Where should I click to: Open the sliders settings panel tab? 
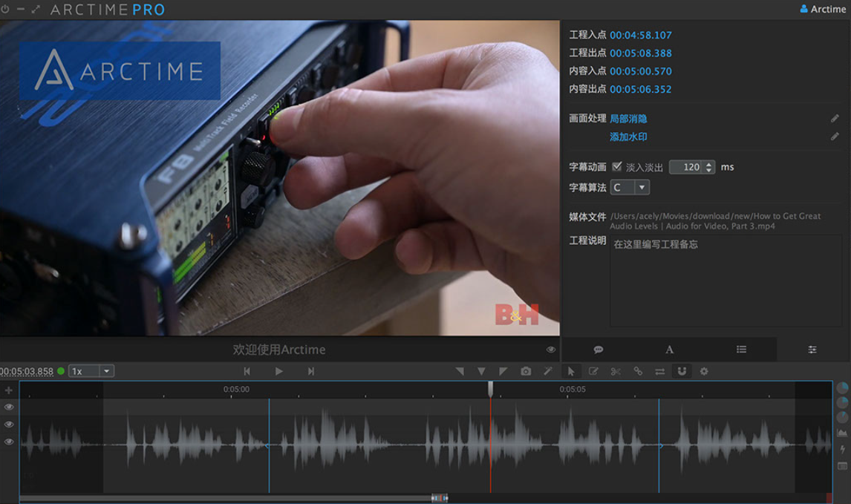812,349
